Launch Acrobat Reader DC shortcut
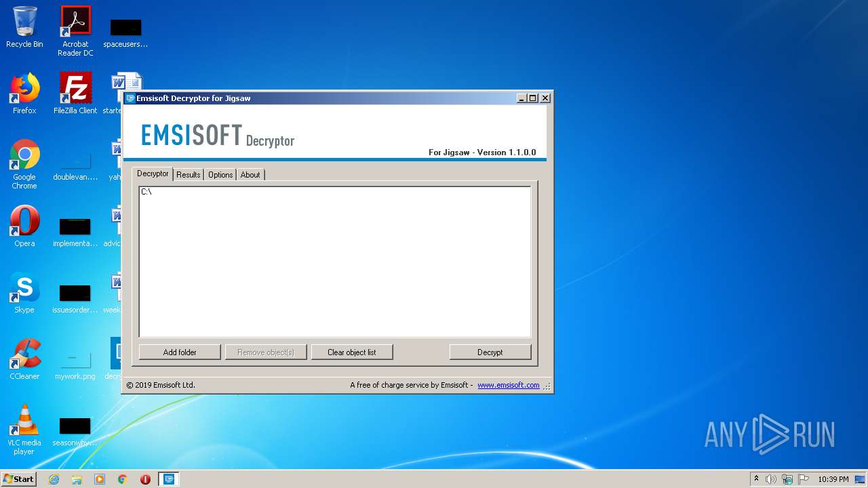Image resolution: width=868 pixels, height=488 pixels. click(75, 31)
